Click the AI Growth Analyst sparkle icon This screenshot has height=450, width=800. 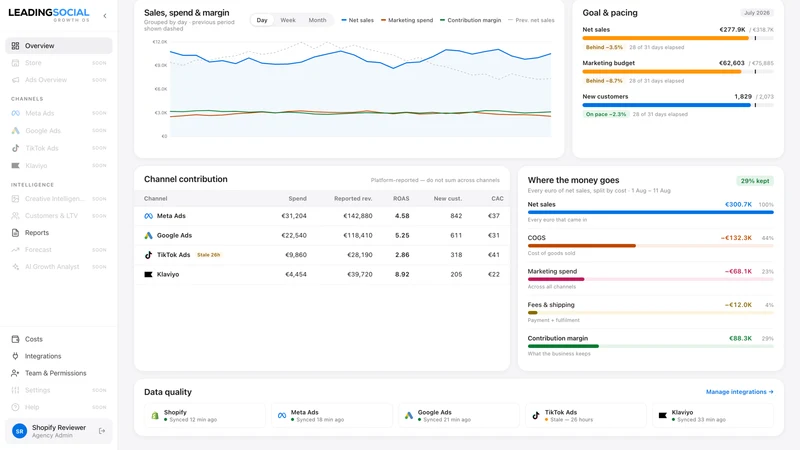pos(15,266)
